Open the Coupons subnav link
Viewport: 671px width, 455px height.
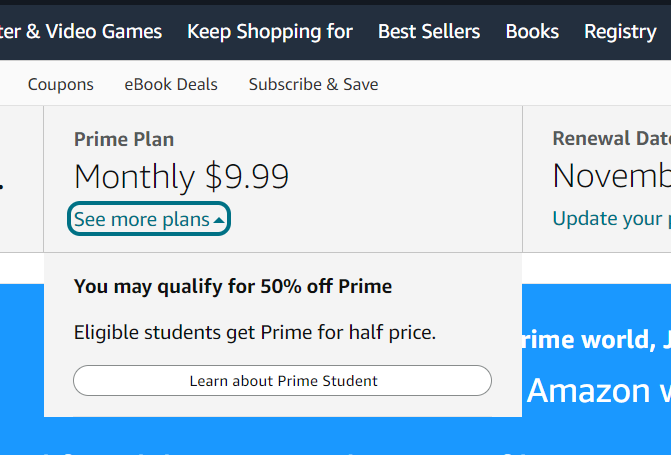[61, 84]
